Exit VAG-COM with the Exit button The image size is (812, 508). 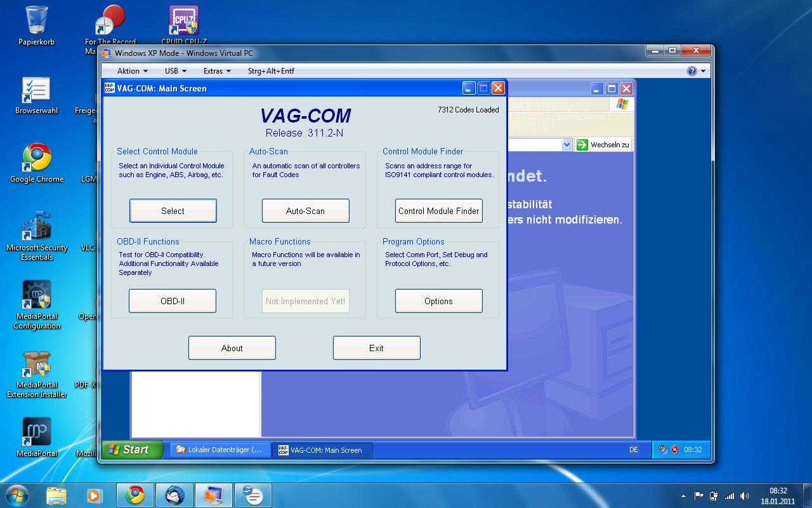[x=376, y=348]
